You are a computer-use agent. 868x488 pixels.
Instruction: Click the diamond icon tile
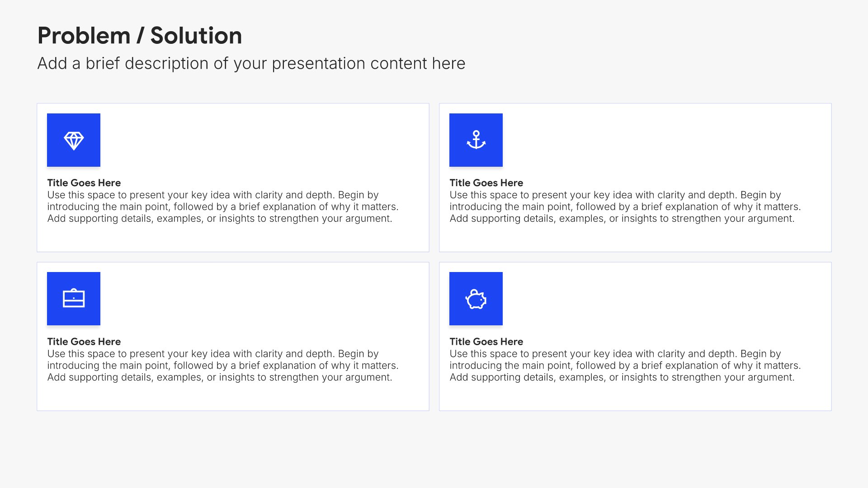pos(74,140)
